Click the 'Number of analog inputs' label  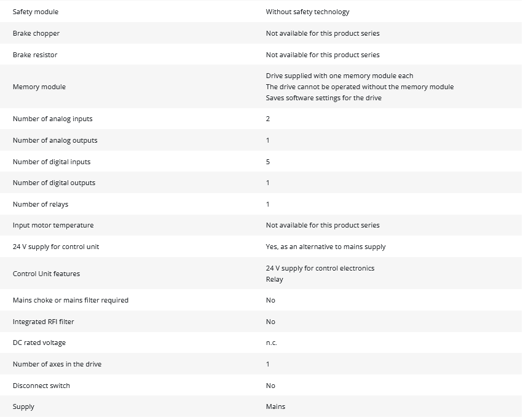click(53, 119)
